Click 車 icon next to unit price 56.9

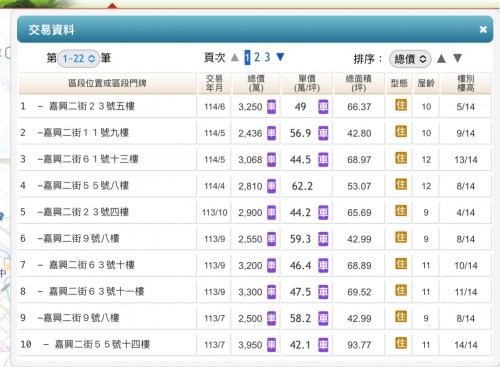click(323, 133)
